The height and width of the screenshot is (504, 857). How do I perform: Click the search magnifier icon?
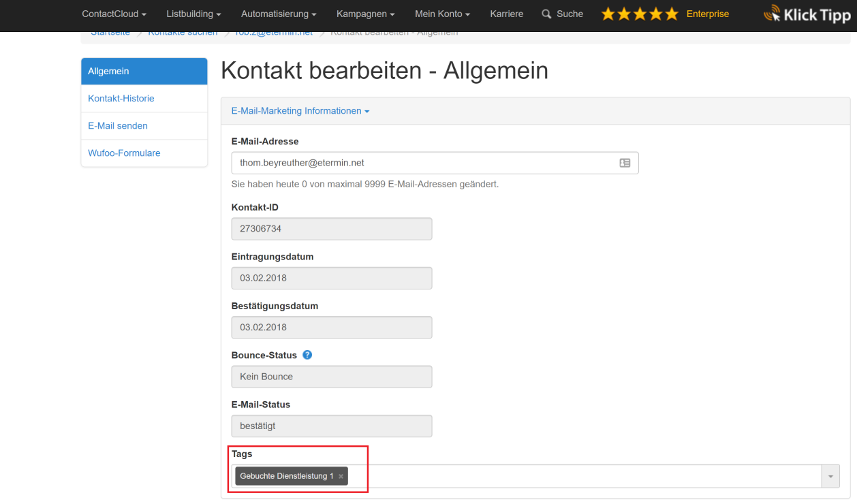[x=546, y=14]
